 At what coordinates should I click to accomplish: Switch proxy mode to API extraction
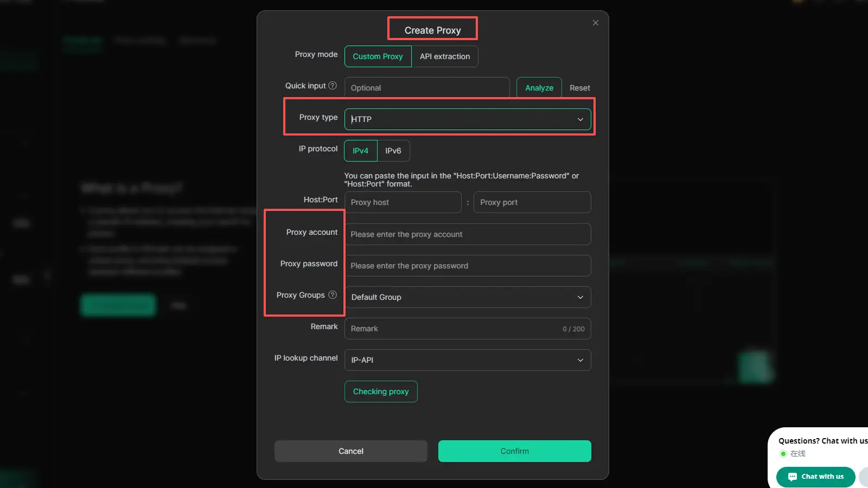[x=444, y=56]
